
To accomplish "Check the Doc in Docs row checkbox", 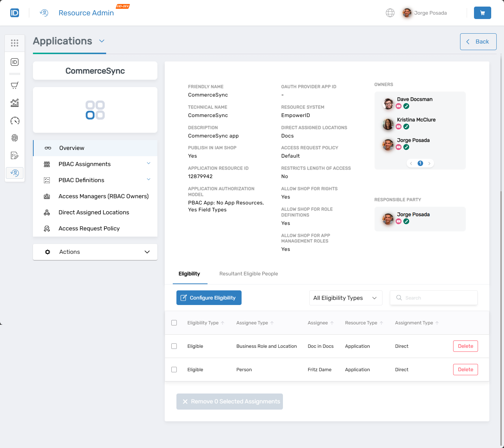I will point(174,346).
